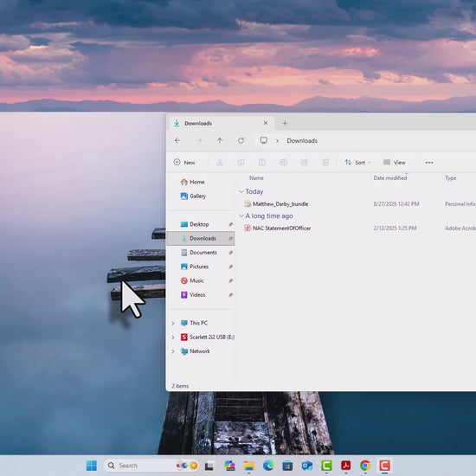This screenshot has width=476, height=476.
Task: Collapse the Today group
Action: (x=241, y=191)
